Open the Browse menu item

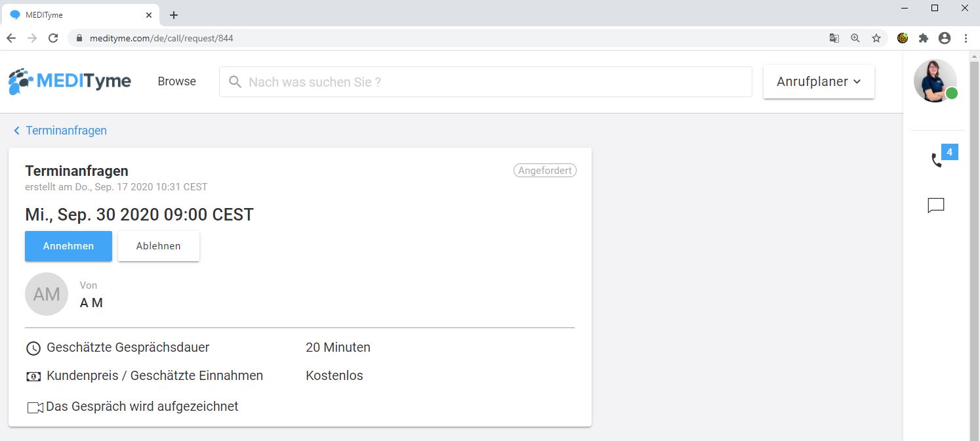click(x=176, y=81)
